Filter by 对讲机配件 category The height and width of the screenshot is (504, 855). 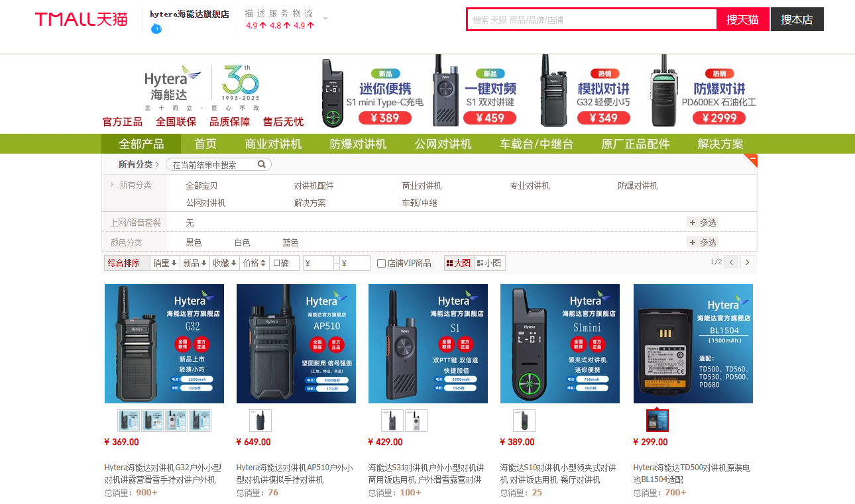313,185
